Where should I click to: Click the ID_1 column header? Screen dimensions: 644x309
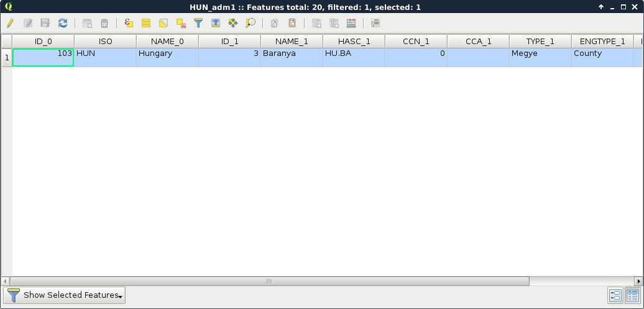[x=229, y=42]
